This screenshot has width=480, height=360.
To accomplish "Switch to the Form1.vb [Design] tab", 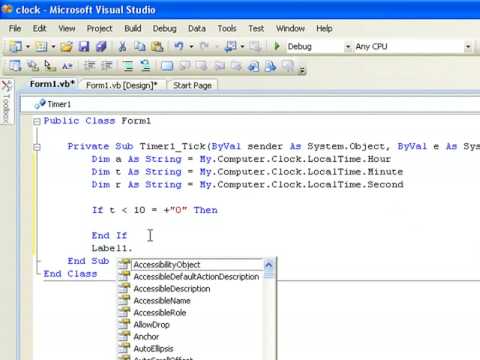I will coord(121,85).
